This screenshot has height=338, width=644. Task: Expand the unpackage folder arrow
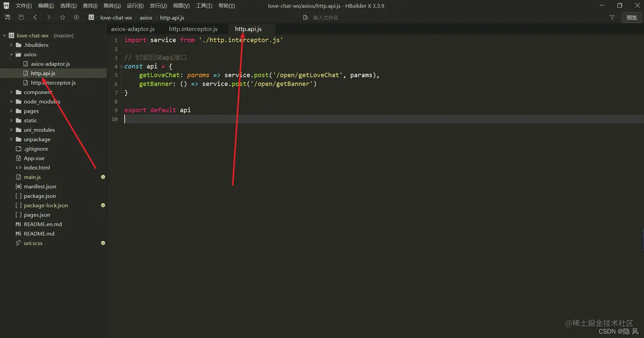pyautogui.click(x=11, y=139)
